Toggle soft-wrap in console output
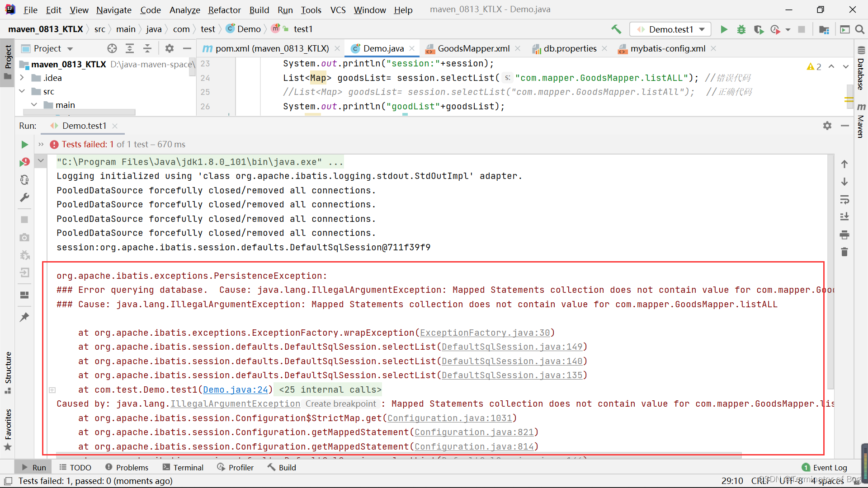The width and height of the screenshot is (868, 488). click(x=844, y=200)
